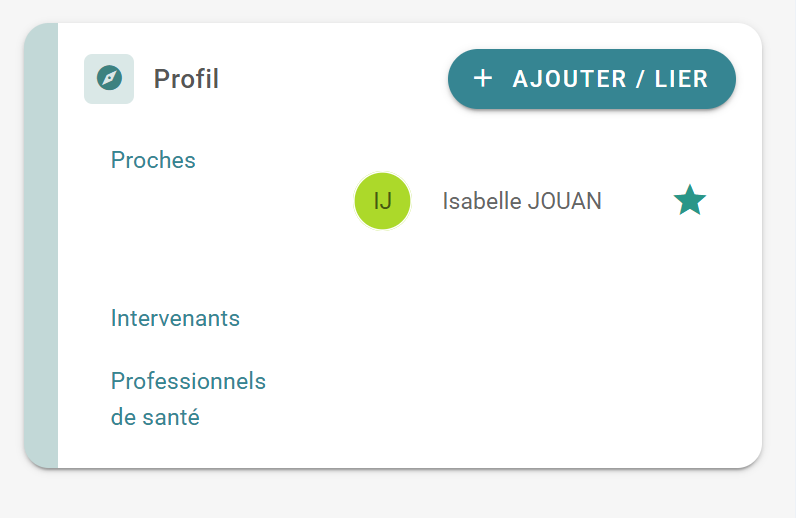Click the word AJOUTER on the teal button
This screenshot has height=518, width=796.
(570, 79)
